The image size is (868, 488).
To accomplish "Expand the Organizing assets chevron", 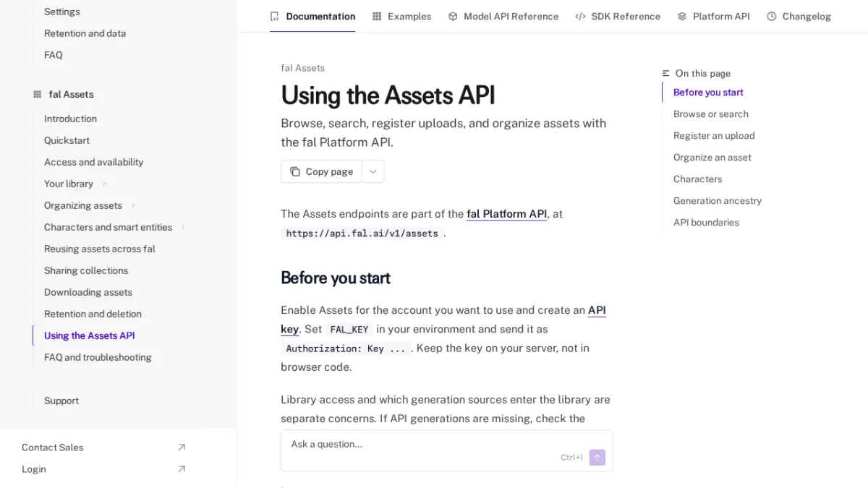I will coord(133,205).
